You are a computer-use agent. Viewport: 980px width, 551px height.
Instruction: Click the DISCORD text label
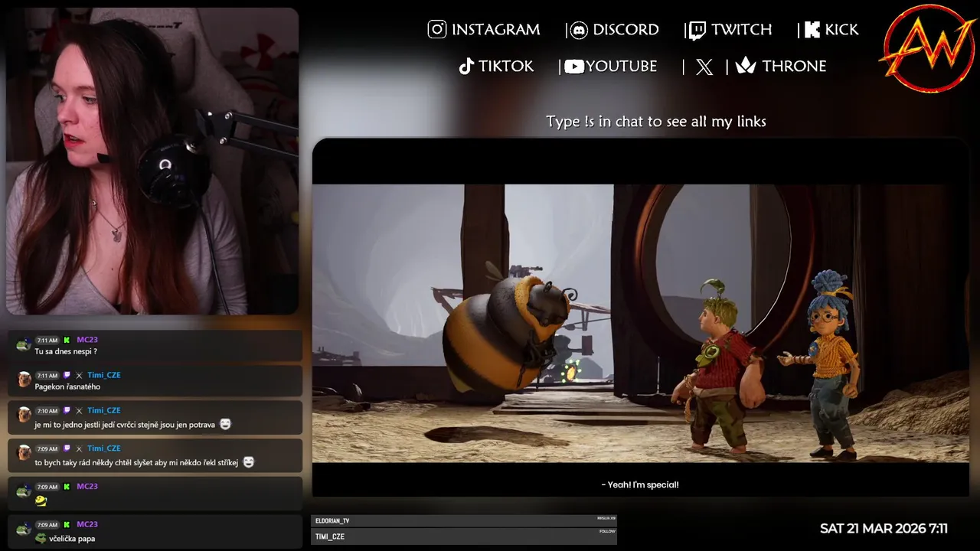coord(626,30)
